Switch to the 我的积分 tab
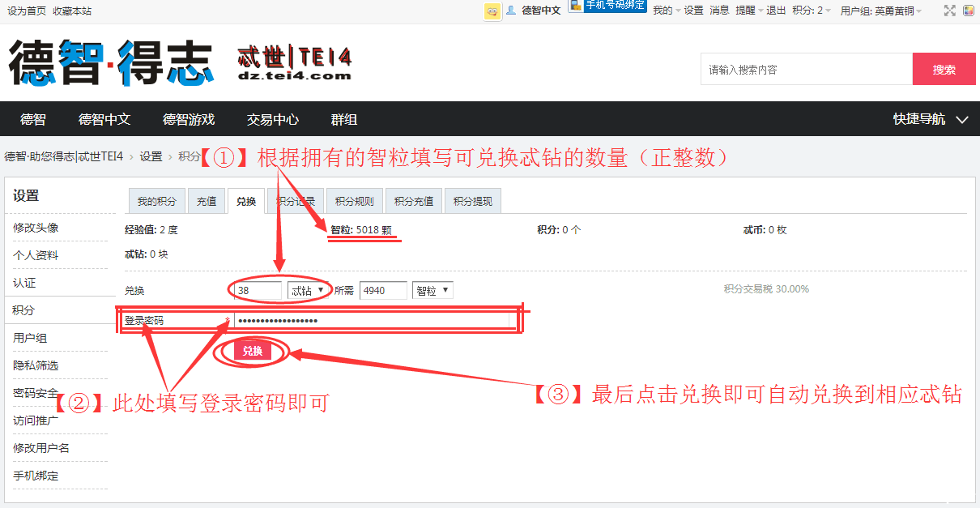980x508 pixels. 156,200
